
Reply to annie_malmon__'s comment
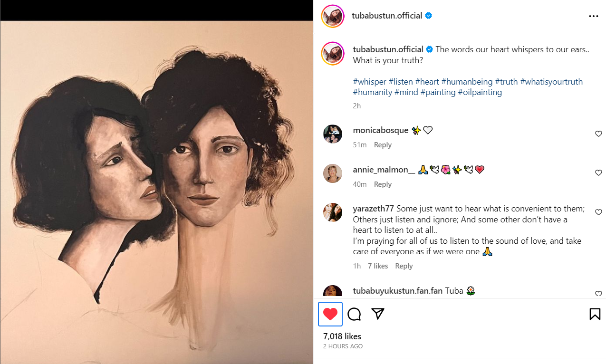(383, 184)
